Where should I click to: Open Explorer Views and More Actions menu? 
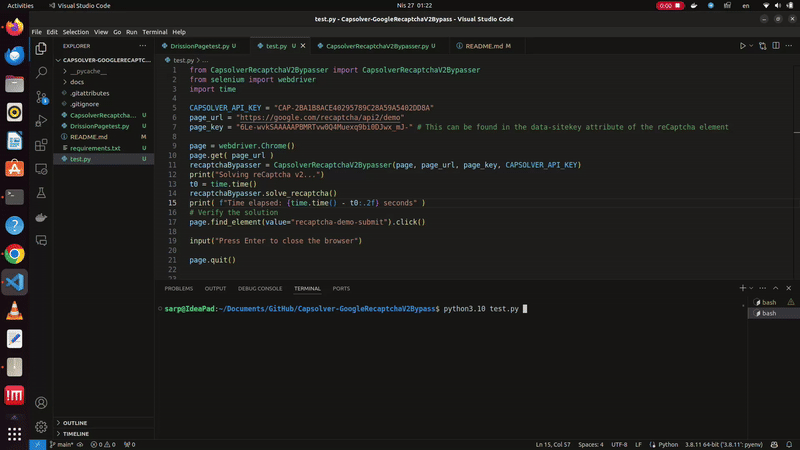pos(143,46)
